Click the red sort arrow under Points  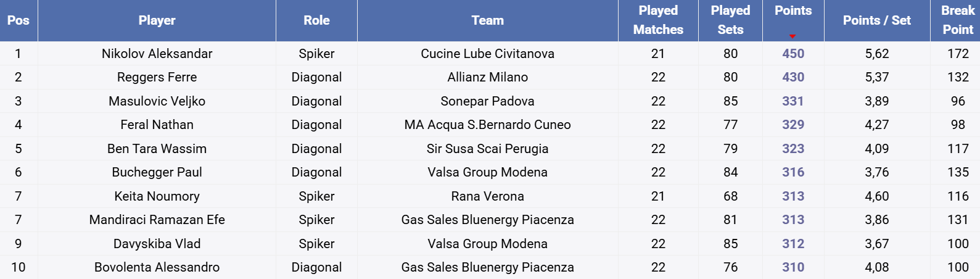(793, 36)
